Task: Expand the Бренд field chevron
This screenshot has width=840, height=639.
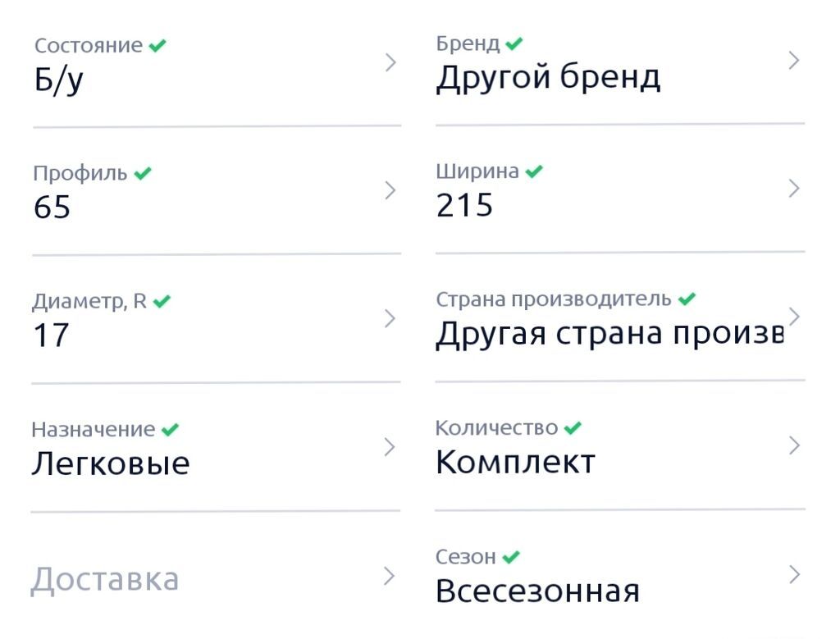Action: point(794,61)
